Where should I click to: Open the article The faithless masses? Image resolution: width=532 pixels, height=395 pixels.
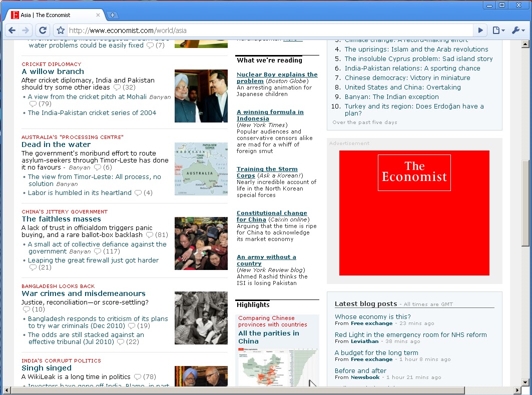click(x=61, y=219)
